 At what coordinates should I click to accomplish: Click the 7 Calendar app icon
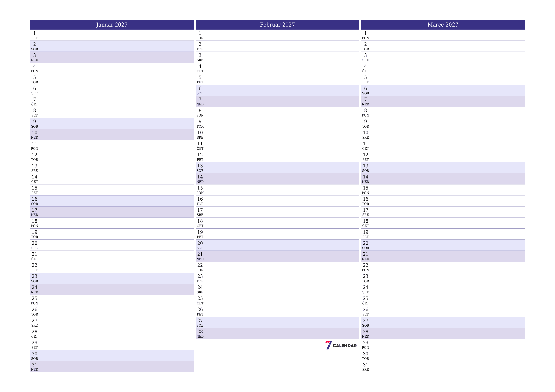pos(329,344)
